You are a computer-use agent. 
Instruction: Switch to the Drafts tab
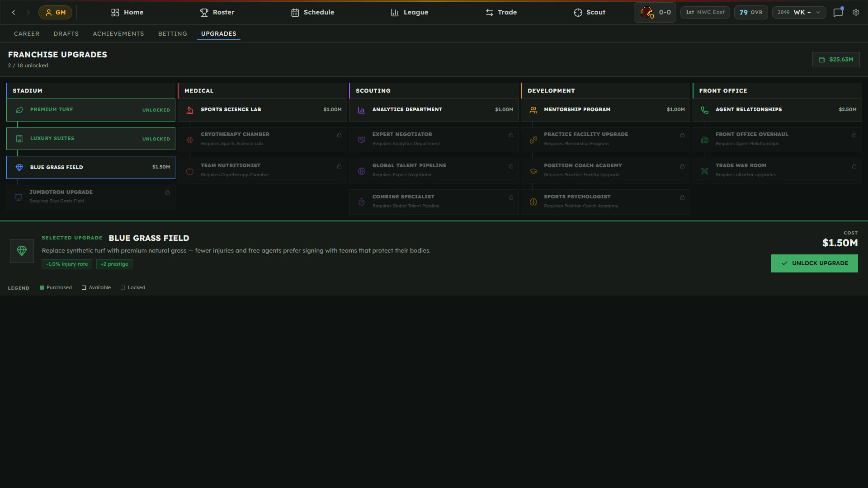click(66, 34)
